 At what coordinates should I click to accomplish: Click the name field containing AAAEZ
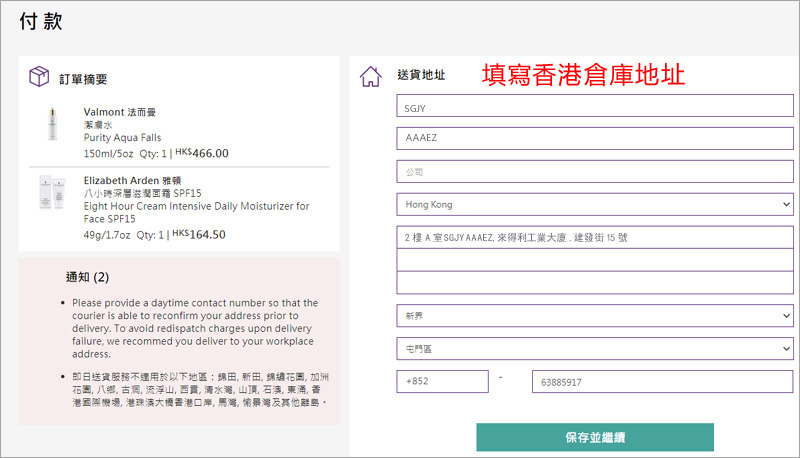click(x=594, y=139)
